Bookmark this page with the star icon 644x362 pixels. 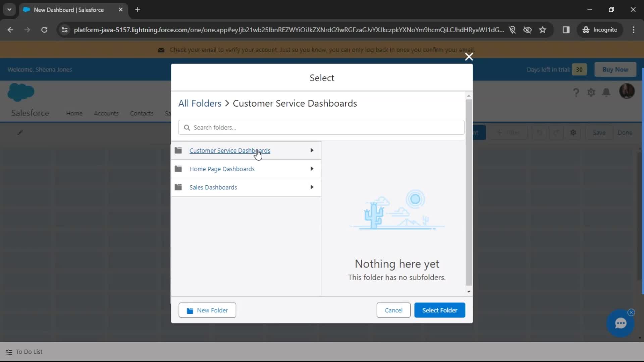(543, 30)
